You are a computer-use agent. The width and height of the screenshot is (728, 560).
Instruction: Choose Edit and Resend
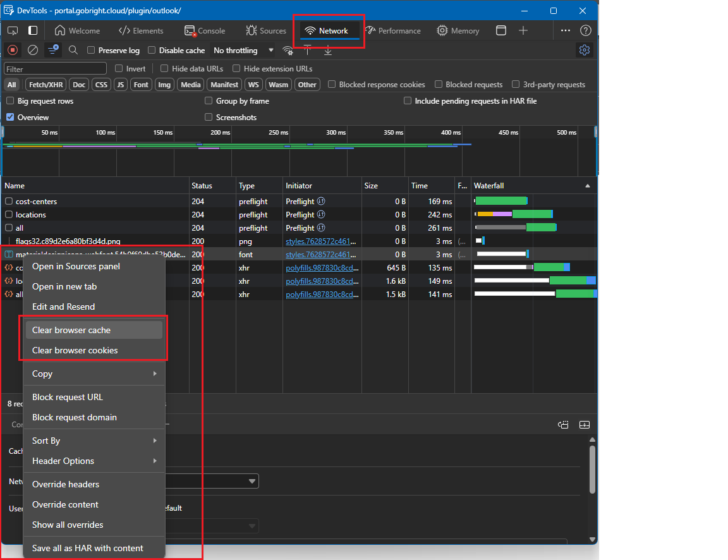(94, 307)
